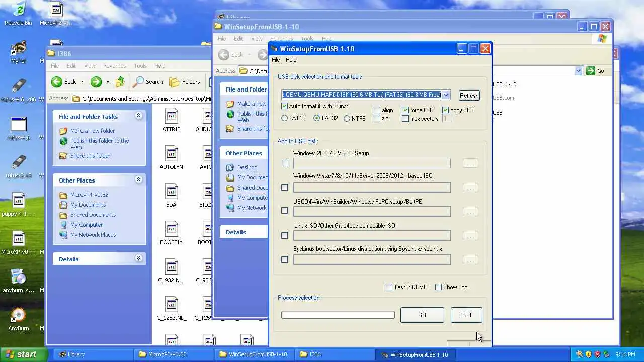Switch to MicroXP3-v0.82 taskbar window
Screen dimensions: 644x362
(173, 354)
